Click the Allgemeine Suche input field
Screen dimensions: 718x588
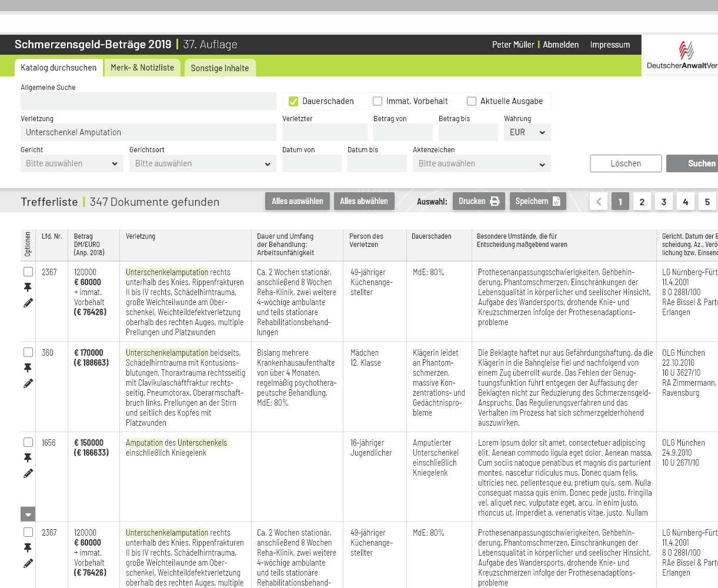pos(148,101)
